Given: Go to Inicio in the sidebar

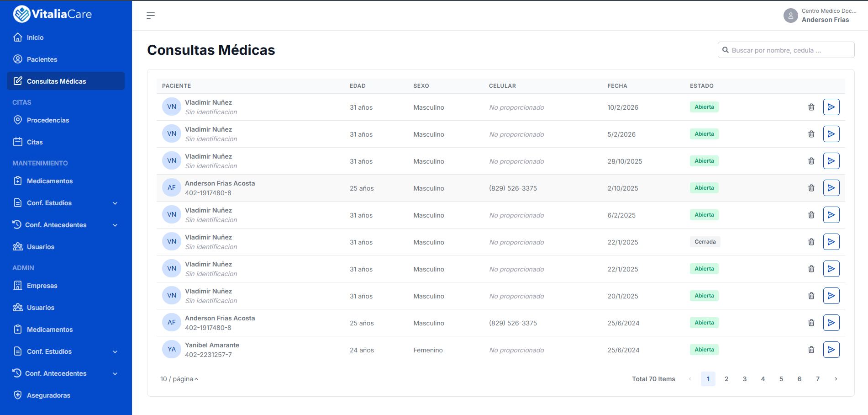Looking at the screenshot, I should click(66, 37).
